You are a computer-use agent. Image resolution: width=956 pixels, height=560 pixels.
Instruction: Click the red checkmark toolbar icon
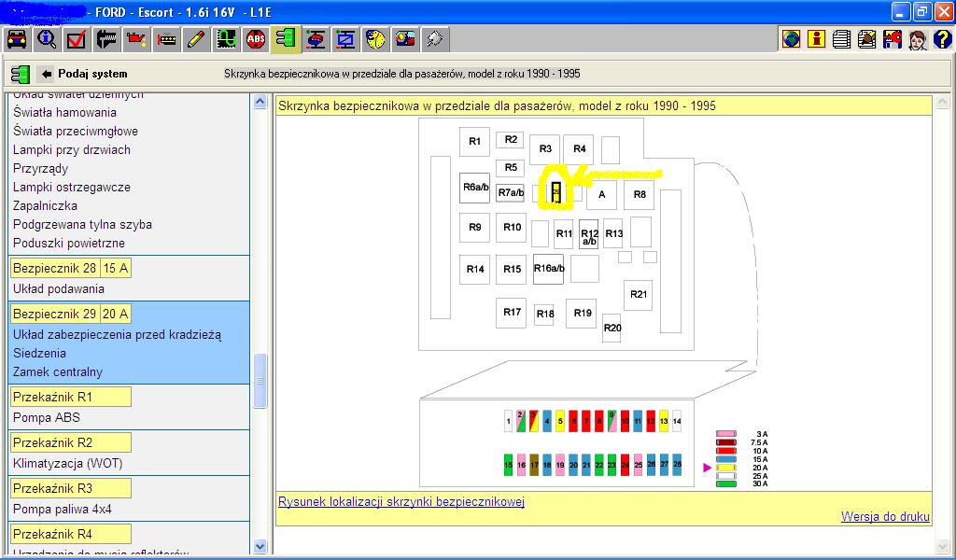[x=77, y=39]
